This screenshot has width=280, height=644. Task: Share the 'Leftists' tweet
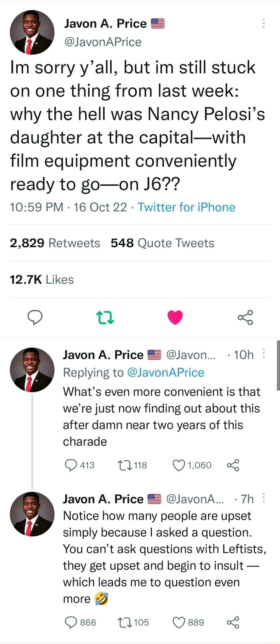pyautogui.click(x=233, y=622)
